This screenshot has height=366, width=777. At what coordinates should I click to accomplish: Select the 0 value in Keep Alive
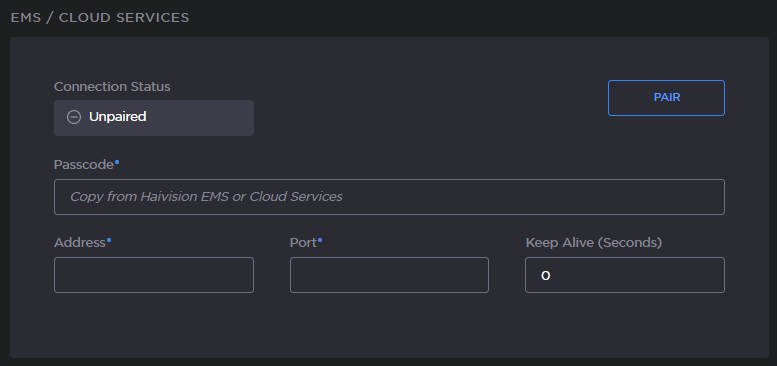(x=546, y=275)
